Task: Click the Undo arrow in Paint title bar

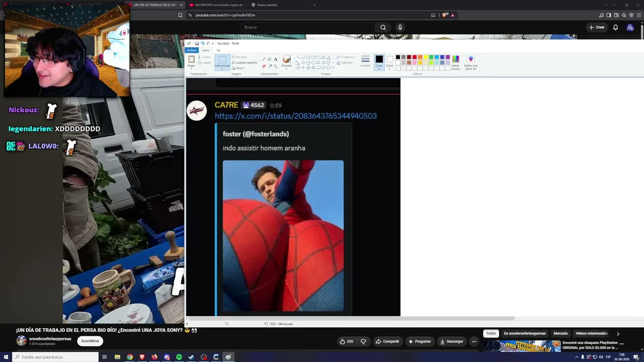Action: click(x=202, y=43)
